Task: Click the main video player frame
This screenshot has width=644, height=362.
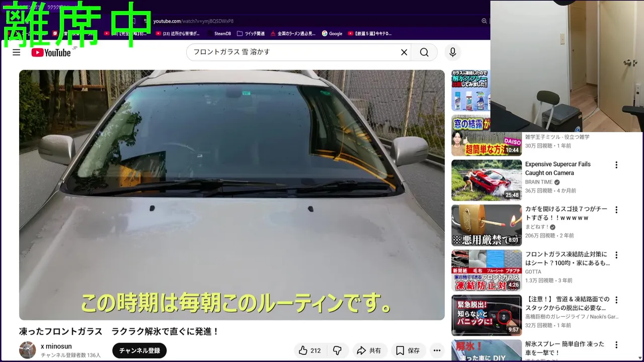Action: coord(232,195)
